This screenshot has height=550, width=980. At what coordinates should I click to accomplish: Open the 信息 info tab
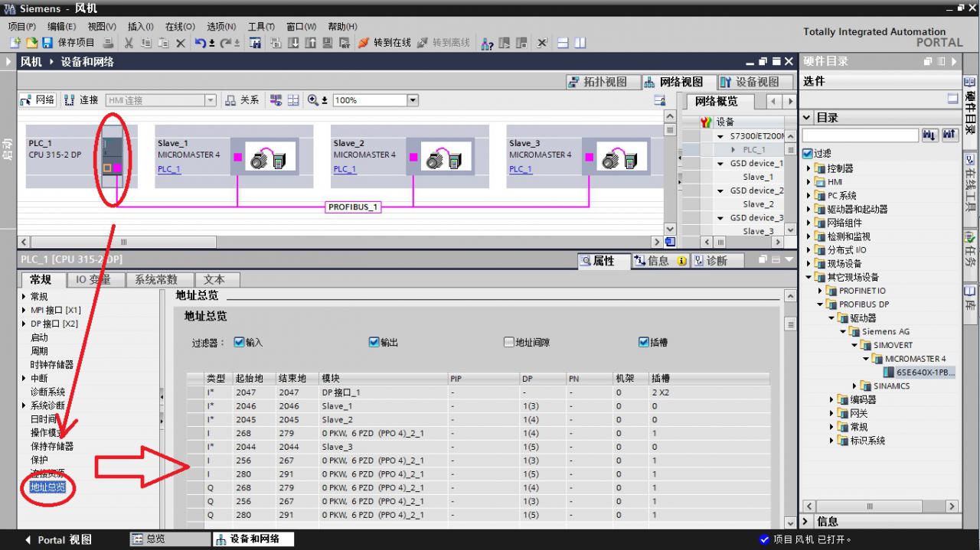click(x=658, y=261)
